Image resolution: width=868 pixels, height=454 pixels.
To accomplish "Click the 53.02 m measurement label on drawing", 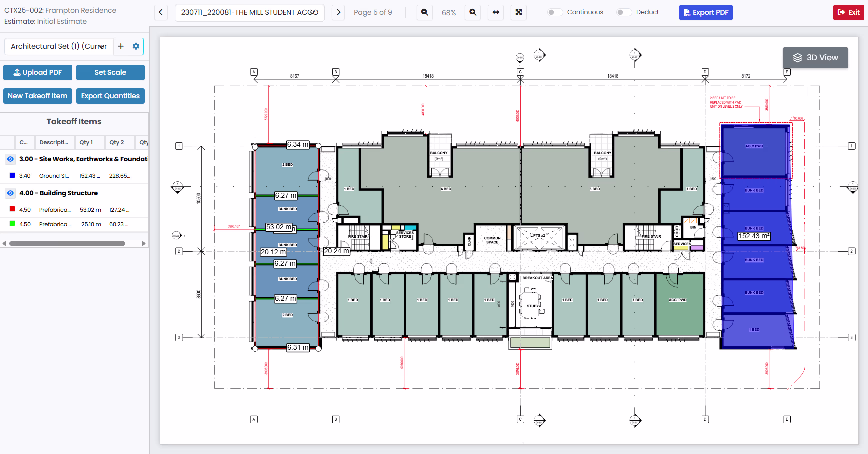I will pyautogui.click(x=279, y=227).
